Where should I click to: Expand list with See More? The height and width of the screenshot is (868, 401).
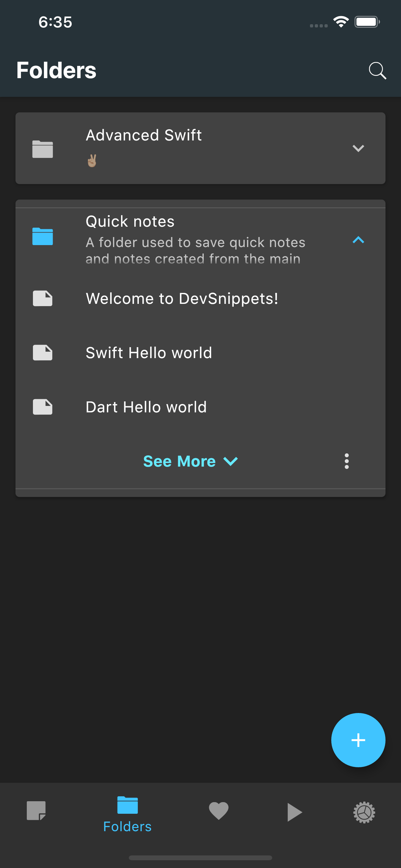(191, 461)
